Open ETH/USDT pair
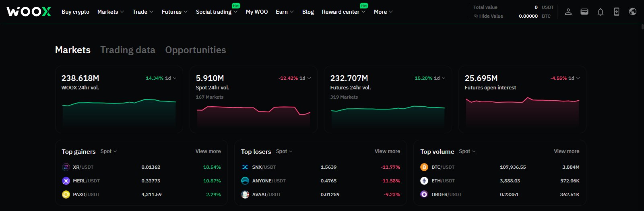The image size is (644, 211). pos(443,181)
